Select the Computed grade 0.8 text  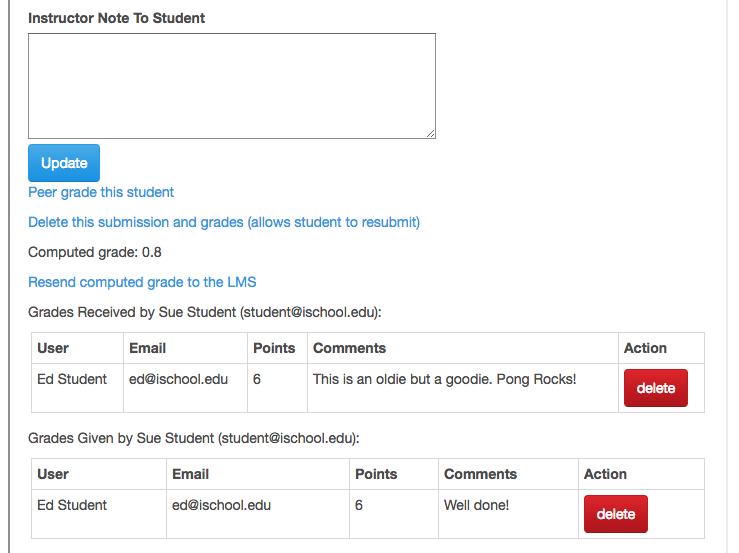[95, 252]
